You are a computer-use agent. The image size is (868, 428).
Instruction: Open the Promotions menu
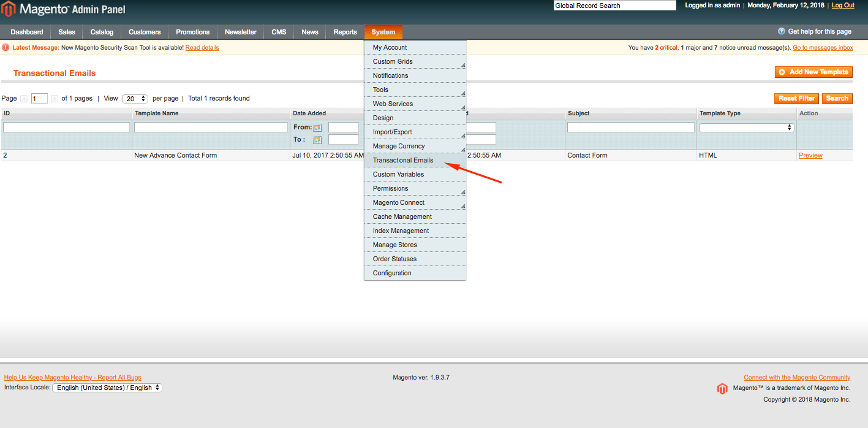(193, 32)
